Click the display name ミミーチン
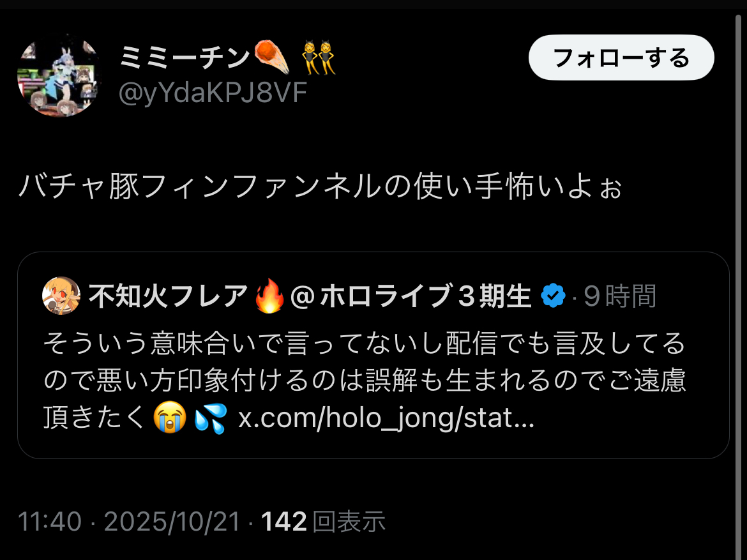Screen dimensions: 747x560 coord(185,57)
